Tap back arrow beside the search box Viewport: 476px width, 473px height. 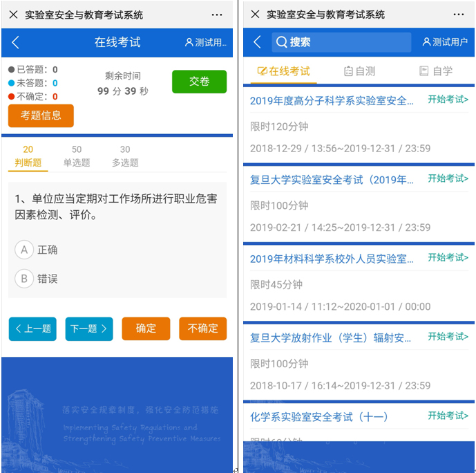[257, 42]
